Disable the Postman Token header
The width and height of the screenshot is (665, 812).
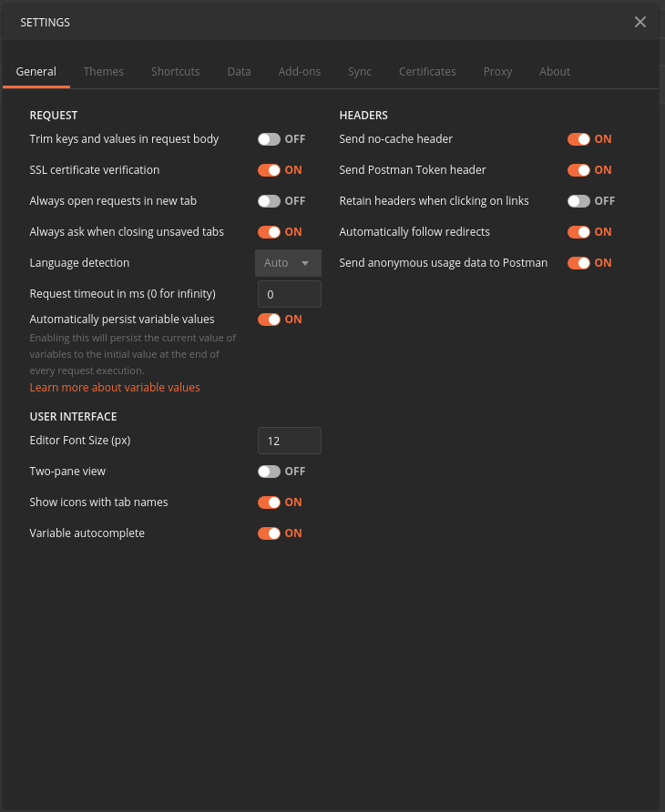click(x=580, y=170)
